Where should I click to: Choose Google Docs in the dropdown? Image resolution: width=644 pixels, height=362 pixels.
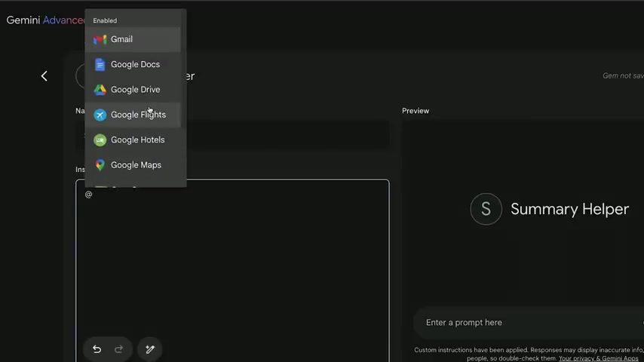(133, 65)
